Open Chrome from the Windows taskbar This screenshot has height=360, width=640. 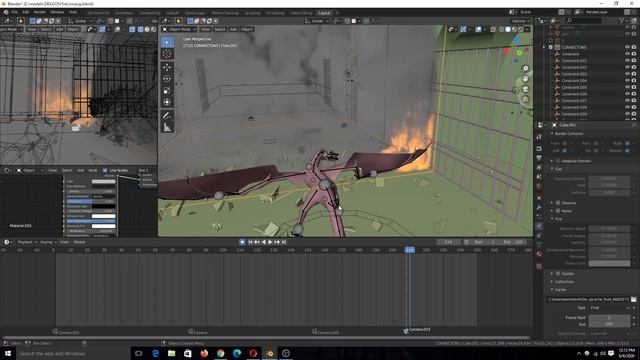[x=220, y=353]
